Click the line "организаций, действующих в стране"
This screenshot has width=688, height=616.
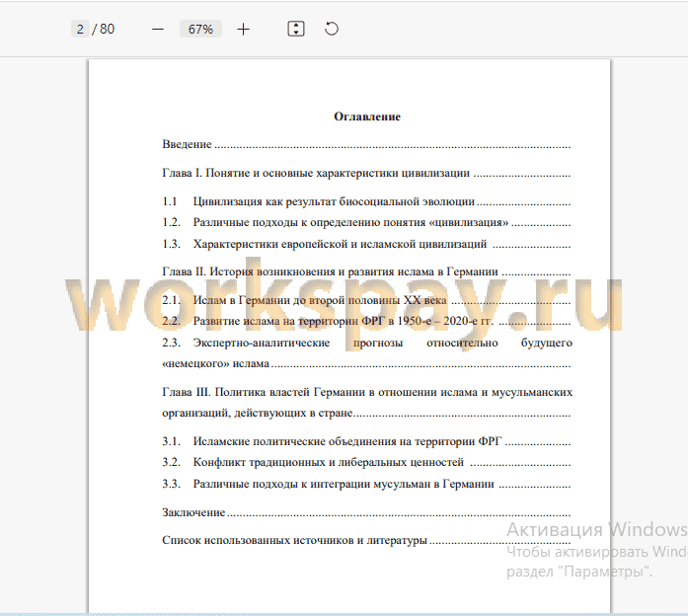tap(366, 413)
